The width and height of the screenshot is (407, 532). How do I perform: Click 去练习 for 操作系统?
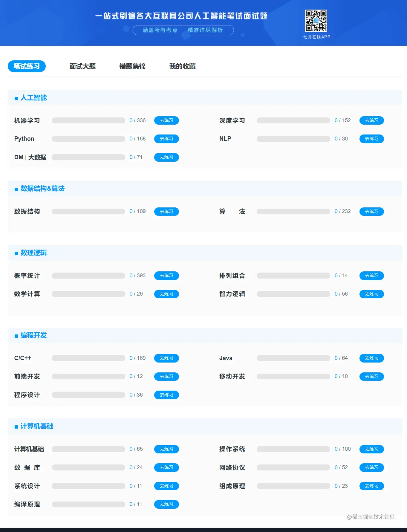371,449
